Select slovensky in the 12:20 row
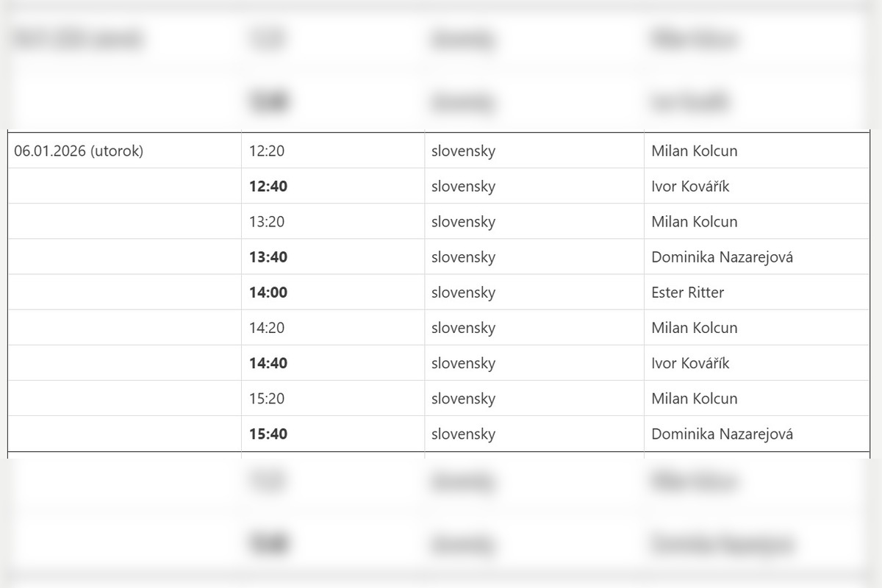This screenshot has width=882, height=588. (x=463, y=151)
